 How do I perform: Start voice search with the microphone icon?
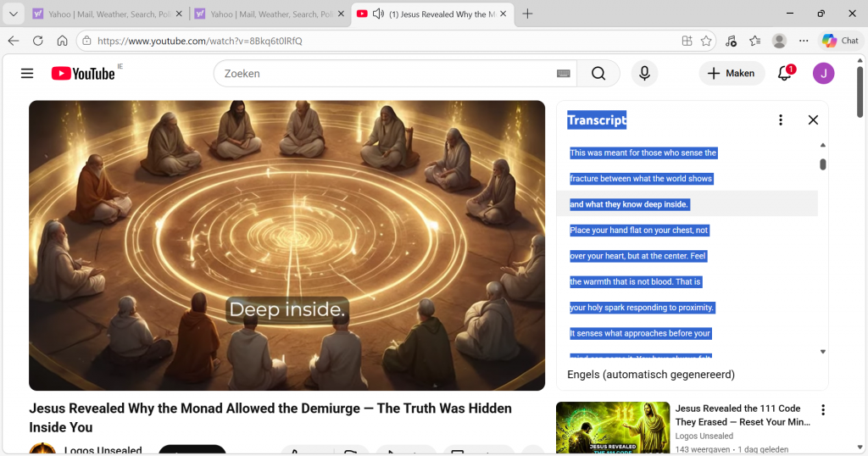click(x=644, y=74)
